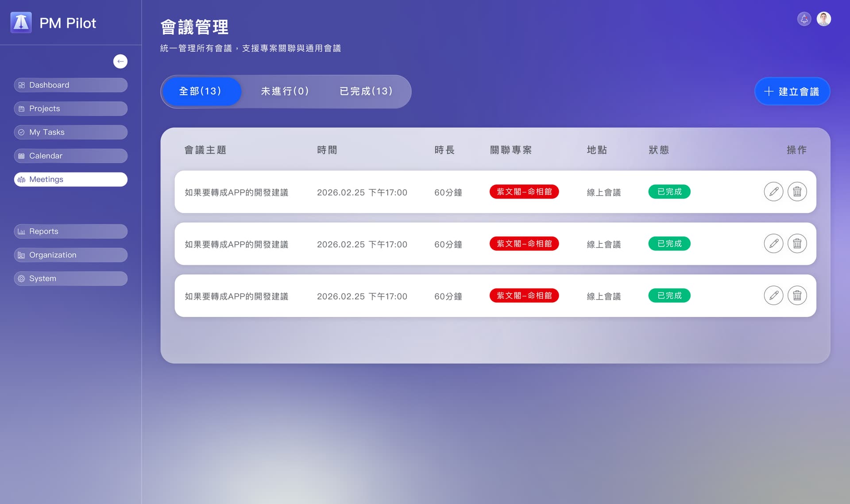Viewport: 850px width, 504px height.
Task: Switch to the 已完成(13) tab
Action: pyautogui.click(x=366, y=91)
